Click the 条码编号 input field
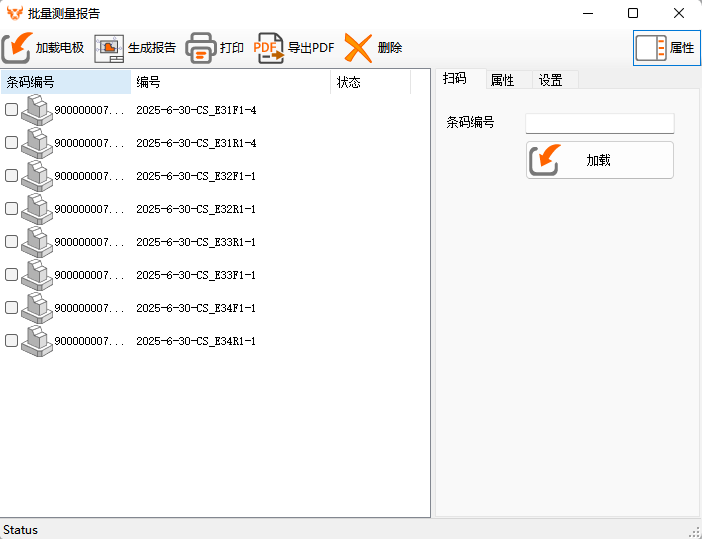702x539 pixels. pyautogui.click(x=599, y=123)
